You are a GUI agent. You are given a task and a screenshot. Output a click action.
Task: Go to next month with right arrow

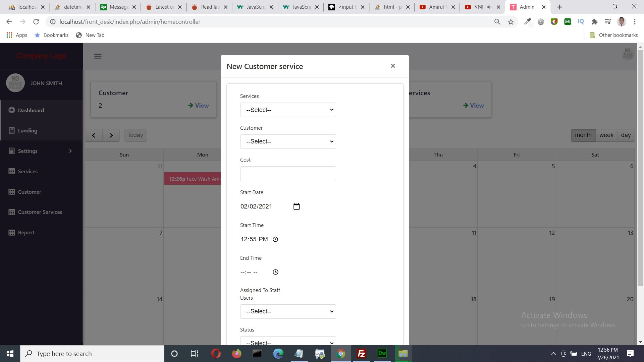[x=111, y=135]
